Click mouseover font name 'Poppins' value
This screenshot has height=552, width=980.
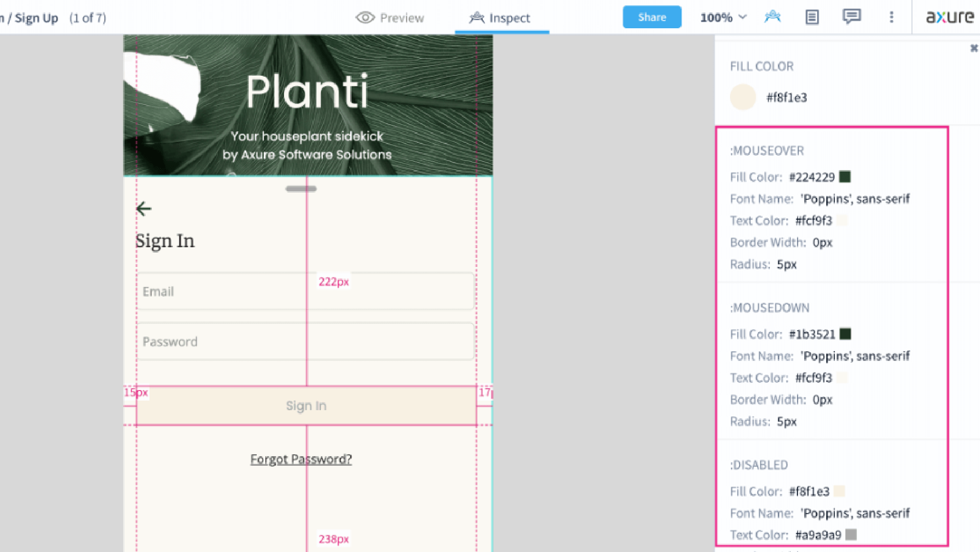pyautogui.click(x=855, y=199)
